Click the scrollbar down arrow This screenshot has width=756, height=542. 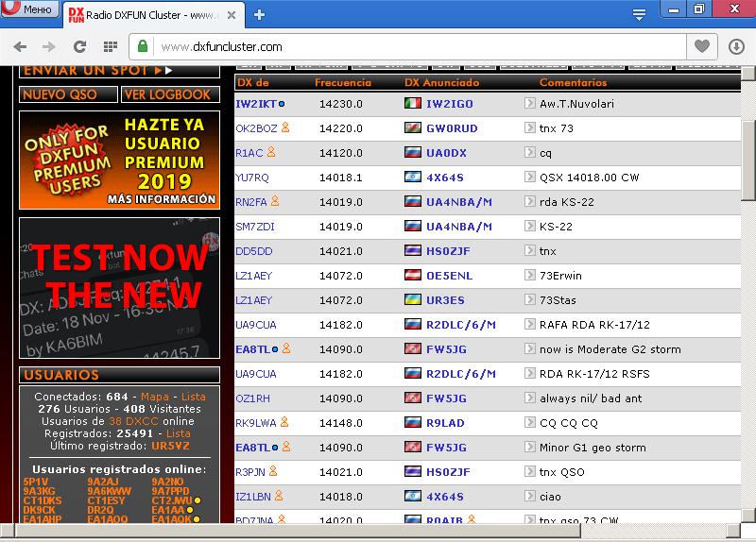coord(748,516)
